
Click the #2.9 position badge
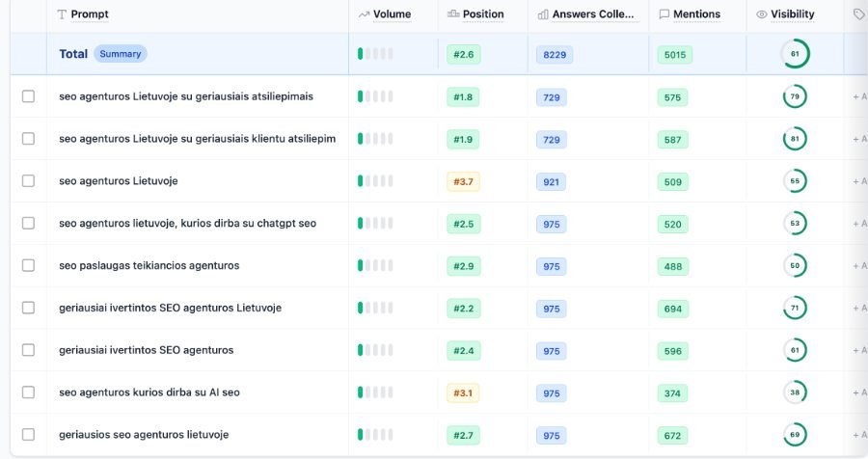[x=464, y=266]
